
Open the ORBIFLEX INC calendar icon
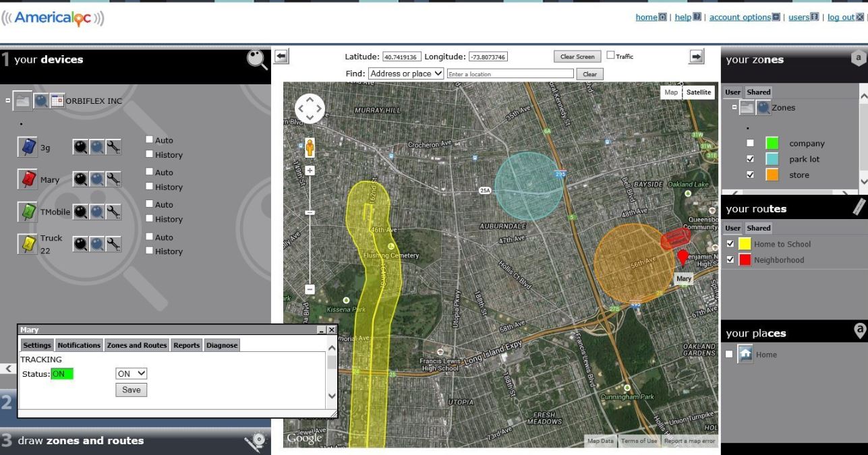(x=57, y=101)
